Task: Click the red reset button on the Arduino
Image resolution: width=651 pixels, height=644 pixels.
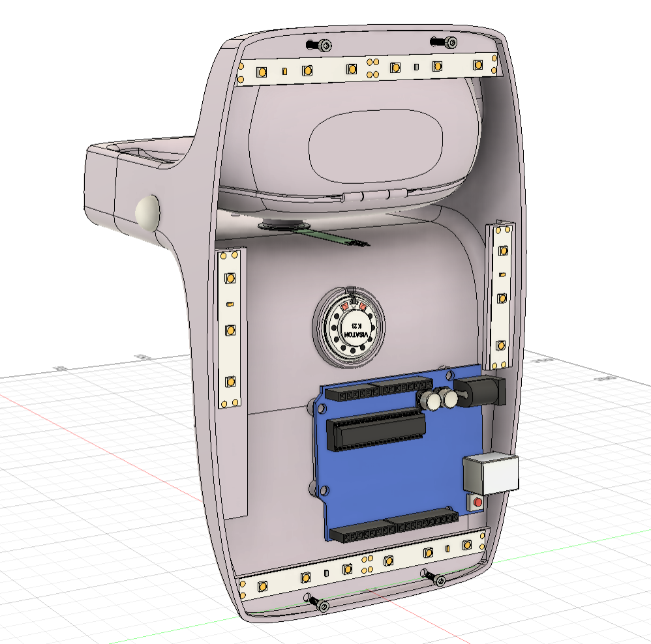Action: (x=477, y=503)
